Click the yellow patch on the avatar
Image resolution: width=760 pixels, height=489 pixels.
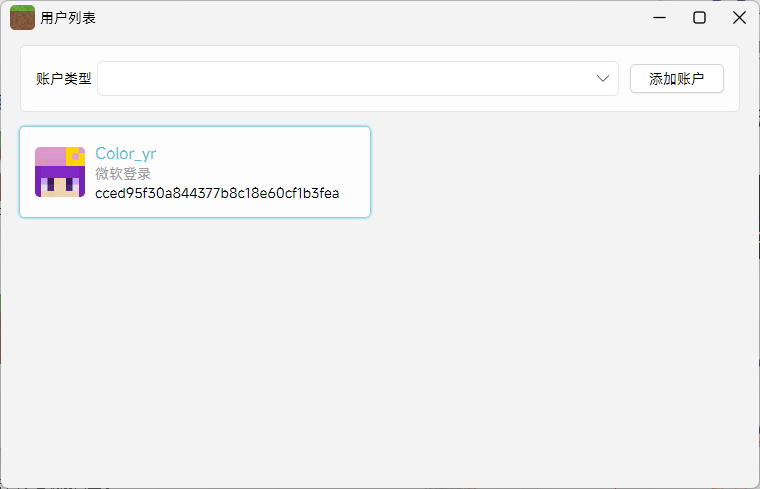pyautogui.click(x=75, y=155)
